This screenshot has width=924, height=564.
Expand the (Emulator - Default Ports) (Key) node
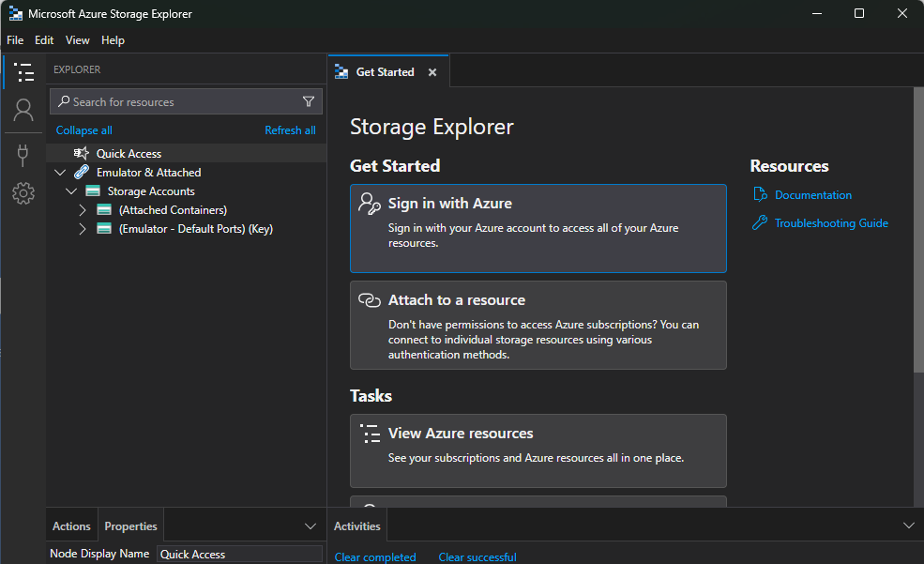click(83, 229)
